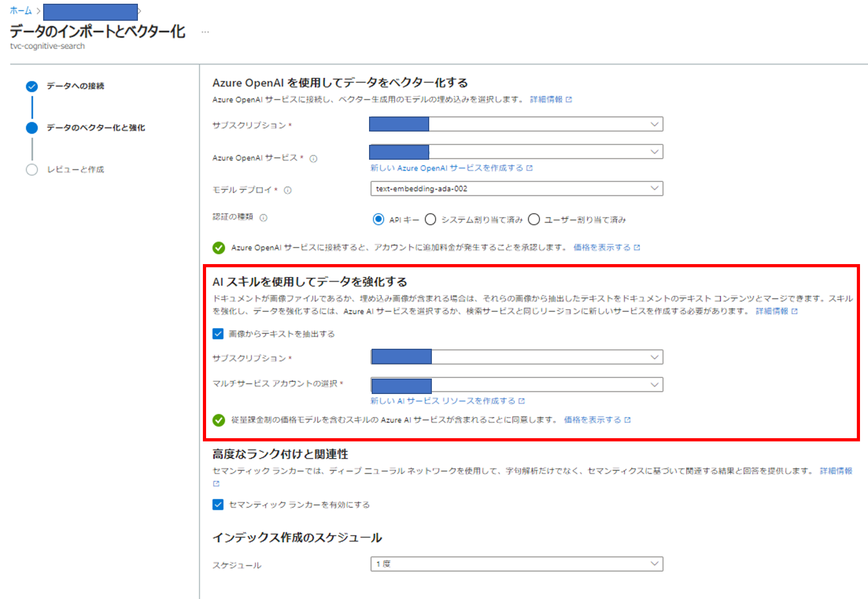Open the ellipsis menu beside page title
The image size is (868, 599).
pyautogui.click(x=205, y=32)
